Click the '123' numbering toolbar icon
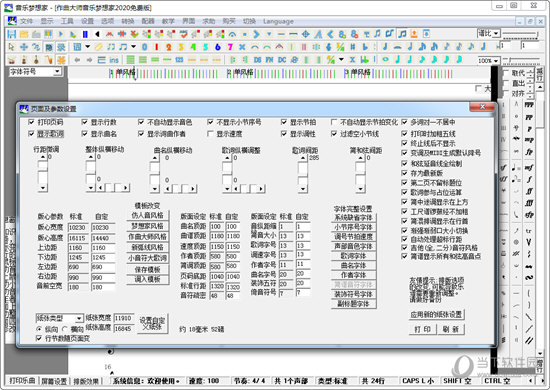The image size is (550, 390). tap(179, 60)
